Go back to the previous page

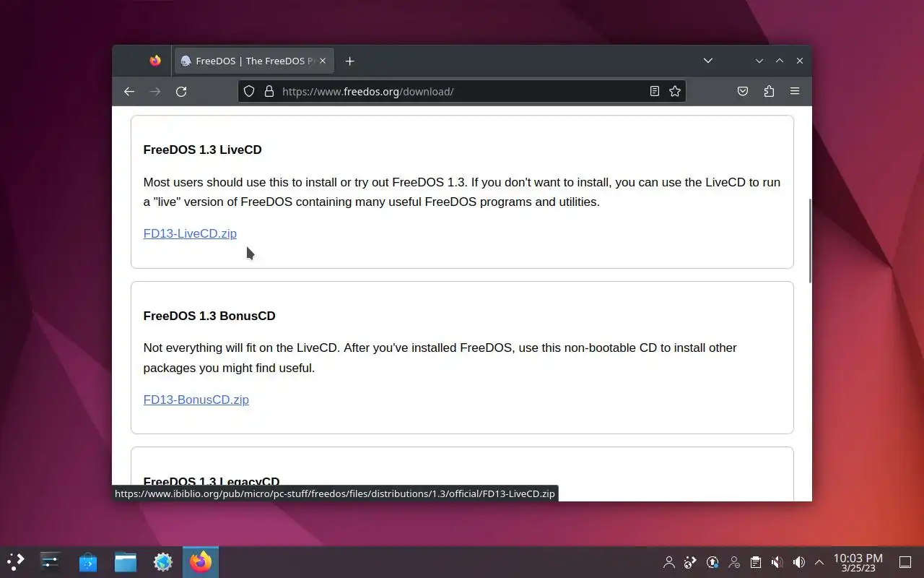pyautogui.click(x=129, y=91)
